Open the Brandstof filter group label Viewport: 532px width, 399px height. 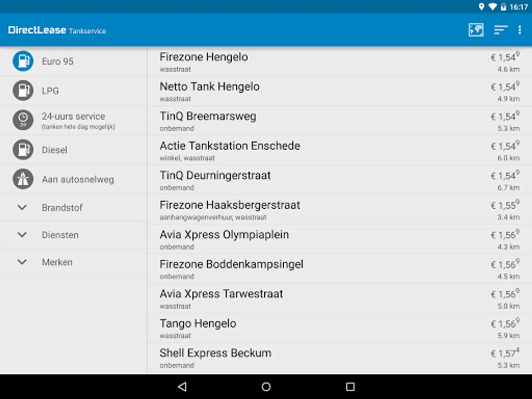pyautogui.click(x=62, y=207)
